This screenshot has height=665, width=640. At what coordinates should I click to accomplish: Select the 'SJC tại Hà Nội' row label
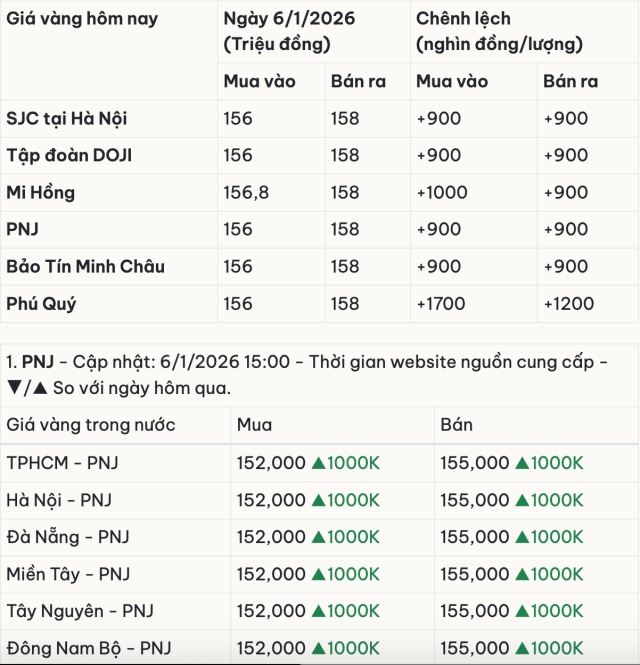click(67, 119)
